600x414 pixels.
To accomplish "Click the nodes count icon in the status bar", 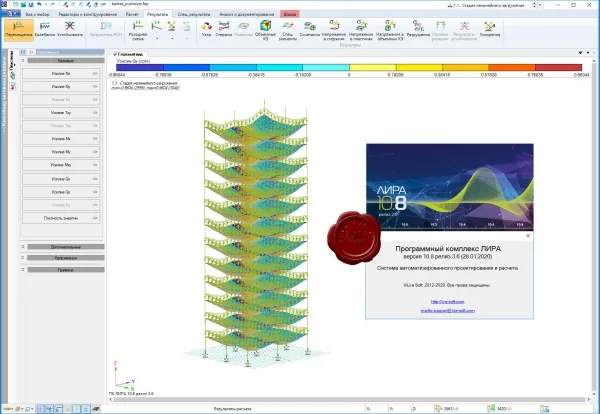I will point(438,409).
